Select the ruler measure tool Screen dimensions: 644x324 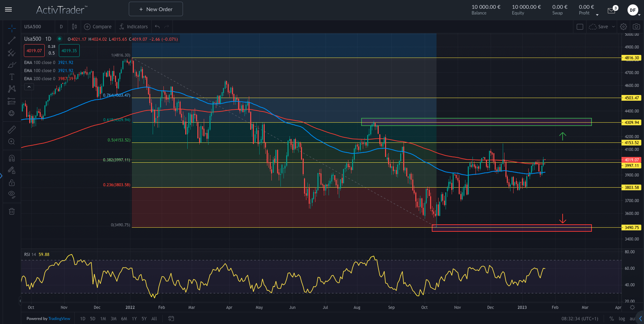12,129
